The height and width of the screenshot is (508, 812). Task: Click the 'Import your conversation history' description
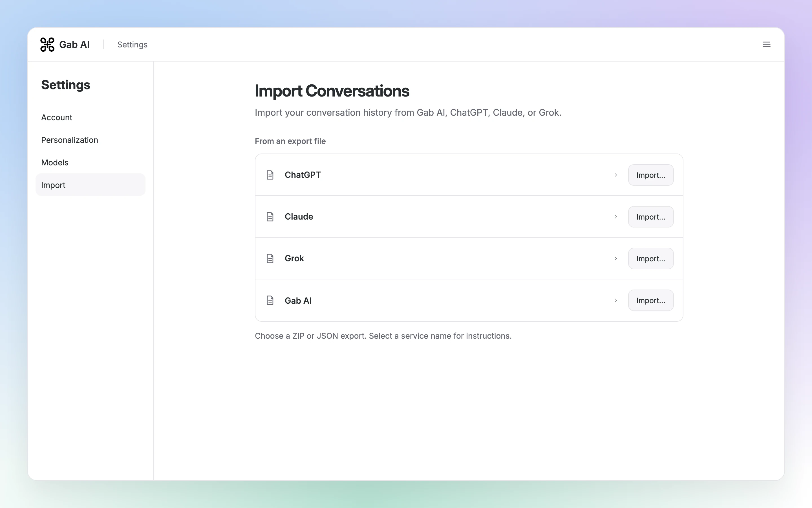click(408, 113)
